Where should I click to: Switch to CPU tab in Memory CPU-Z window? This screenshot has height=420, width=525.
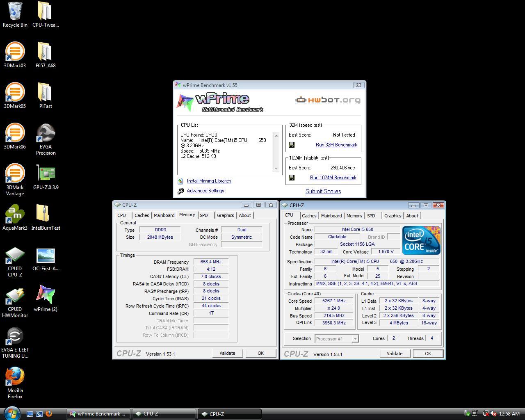(x=122, y=215)
